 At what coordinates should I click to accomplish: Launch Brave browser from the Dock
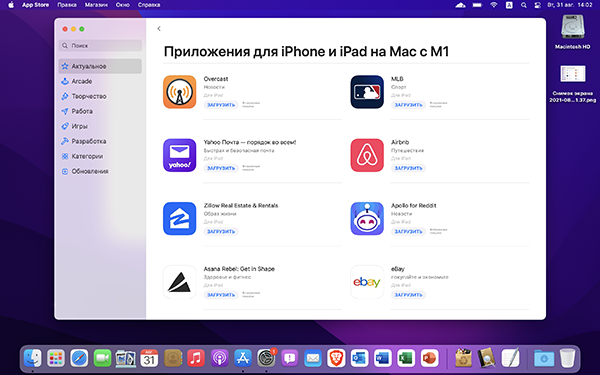tap(336, 359)
